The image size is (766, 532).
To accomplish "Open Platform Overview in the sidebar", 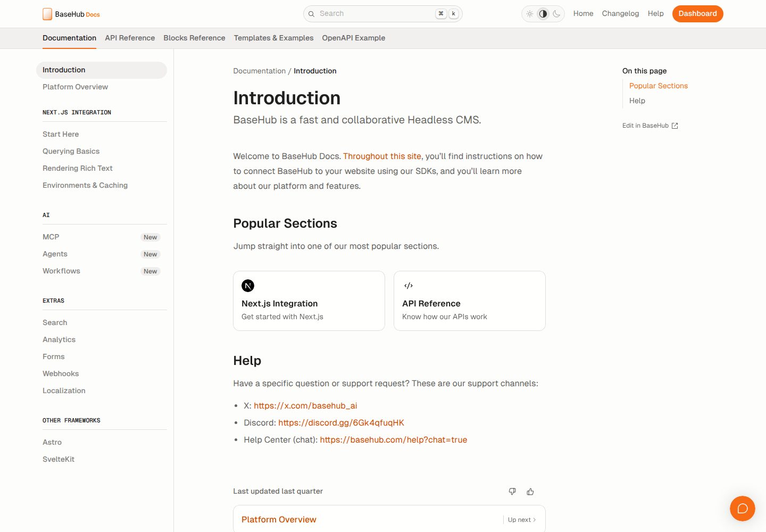I will click(x=102, y=87).
